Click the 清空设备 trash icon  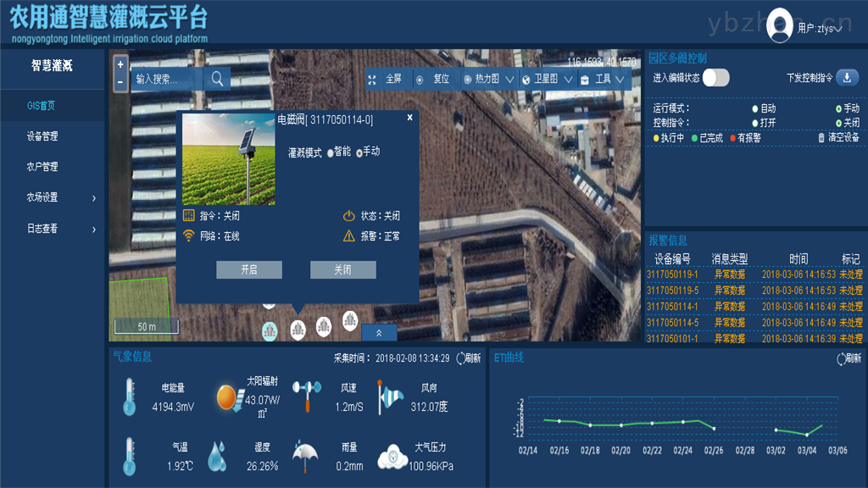tap(821, 138)
